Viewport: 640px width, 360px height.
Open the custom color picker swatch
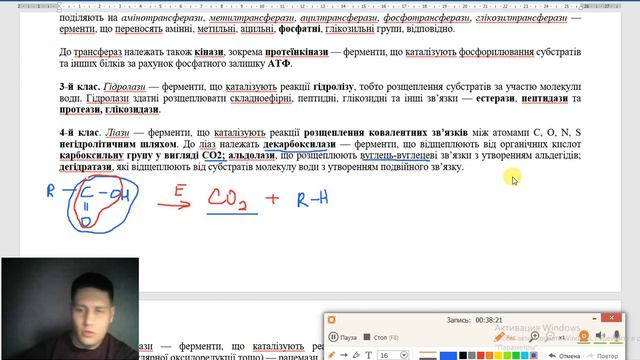533,356
